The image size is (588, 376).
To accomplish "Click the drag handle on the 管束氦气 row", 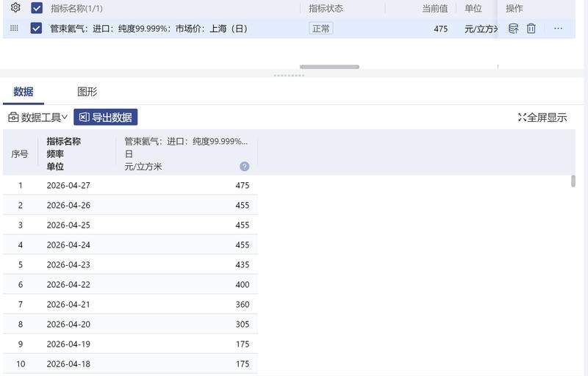I will click(x=14, y=28).
